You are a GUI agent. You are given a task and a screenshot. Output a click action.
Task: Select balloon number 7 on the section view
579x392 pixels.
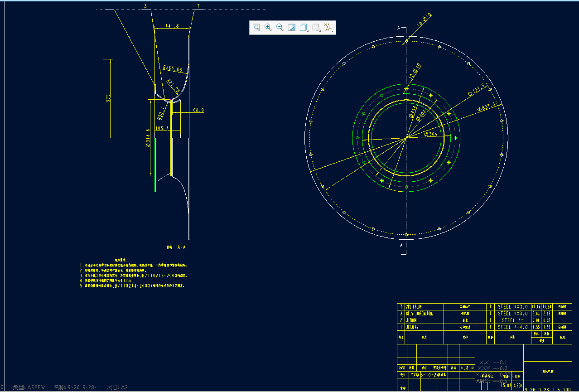coord(198,6)
